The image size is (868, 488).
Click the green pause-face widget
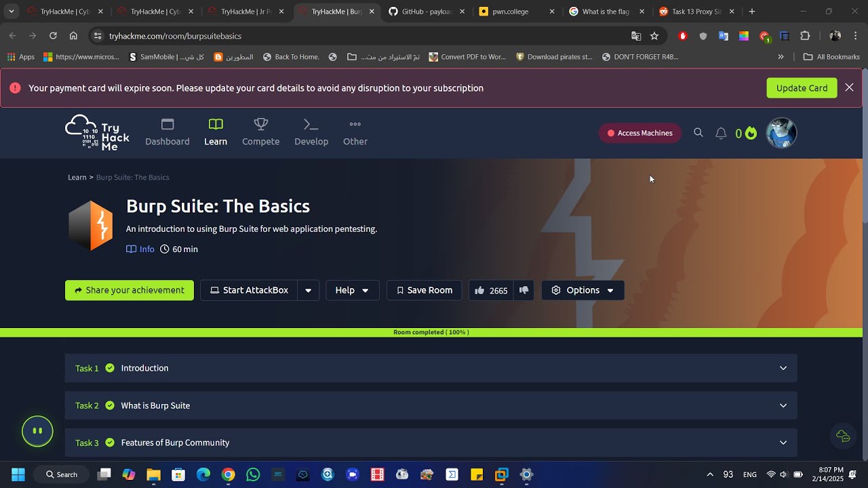click(37, 431)
